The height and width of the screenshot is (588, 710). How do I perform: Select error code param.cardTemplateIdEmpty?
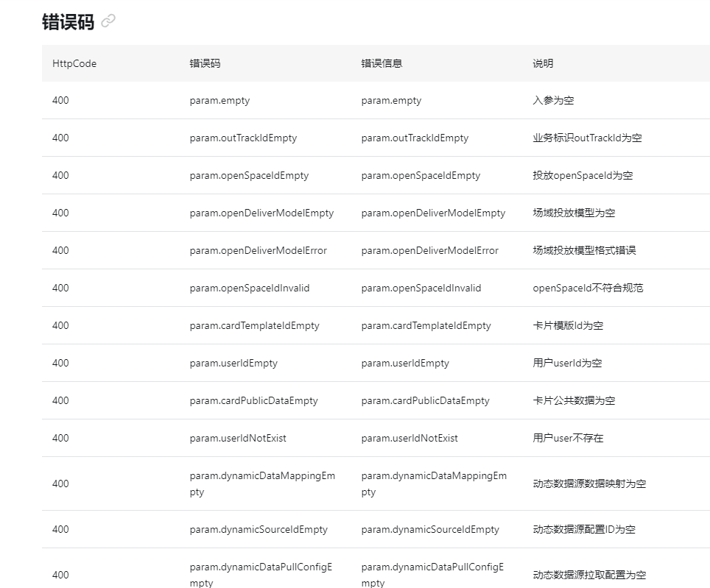[255, 326]
